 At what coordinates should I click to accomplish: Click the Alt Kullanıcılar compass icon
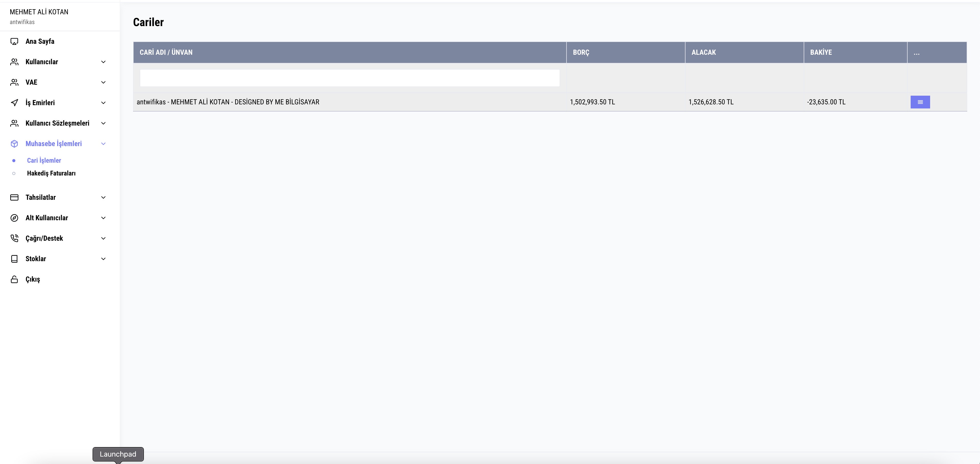click(x=14, y=218)
